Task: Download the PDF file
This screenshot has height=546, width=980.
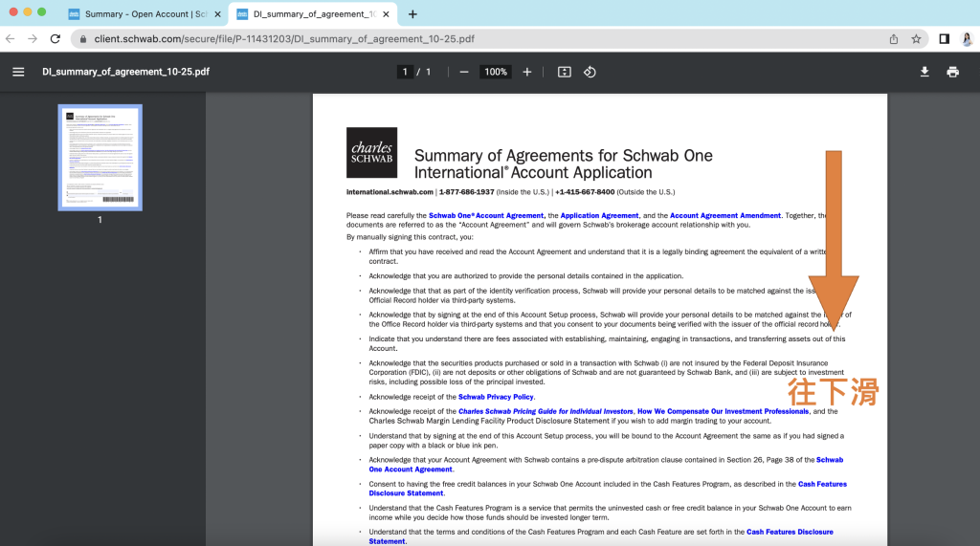Action: coord(924,72)
